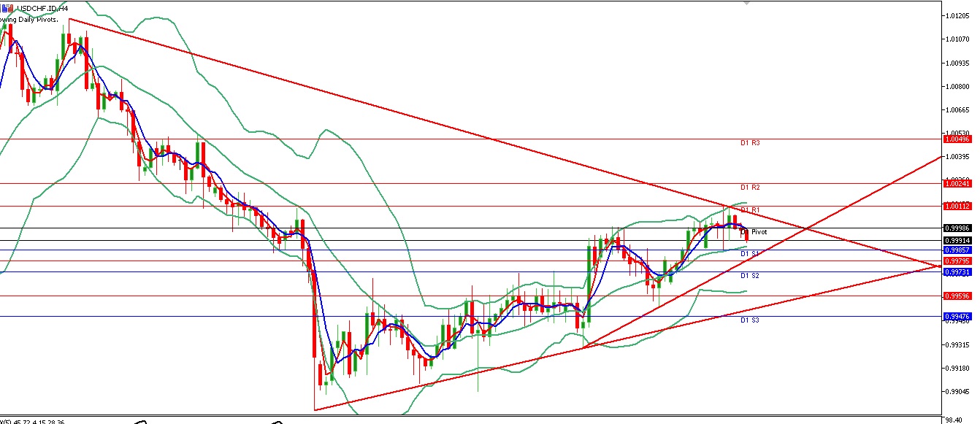Click the 0.99180 price scale value
980x424 pixels.
(x=956, y=368)
